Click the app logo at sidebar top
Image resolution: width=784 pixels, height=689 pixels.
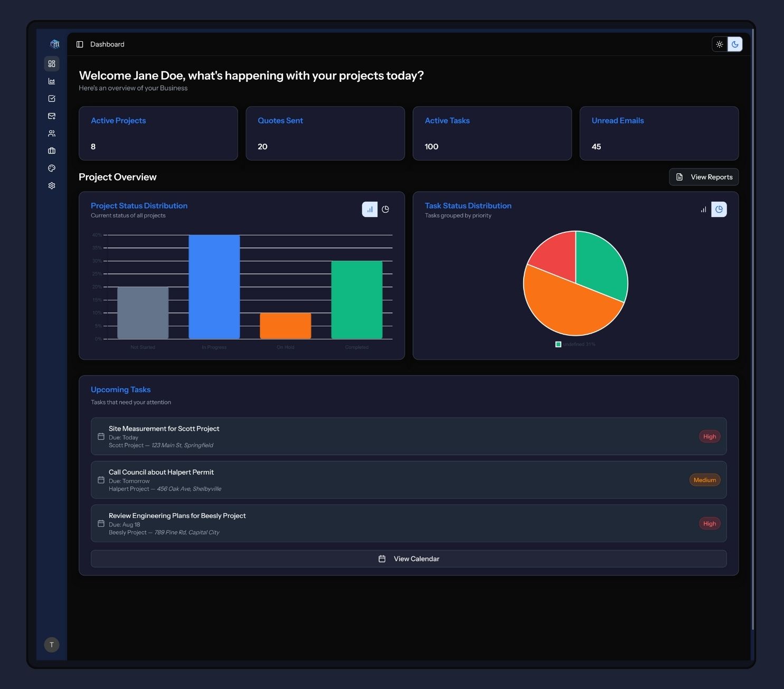pyautogui.click(x=54, y=44)
